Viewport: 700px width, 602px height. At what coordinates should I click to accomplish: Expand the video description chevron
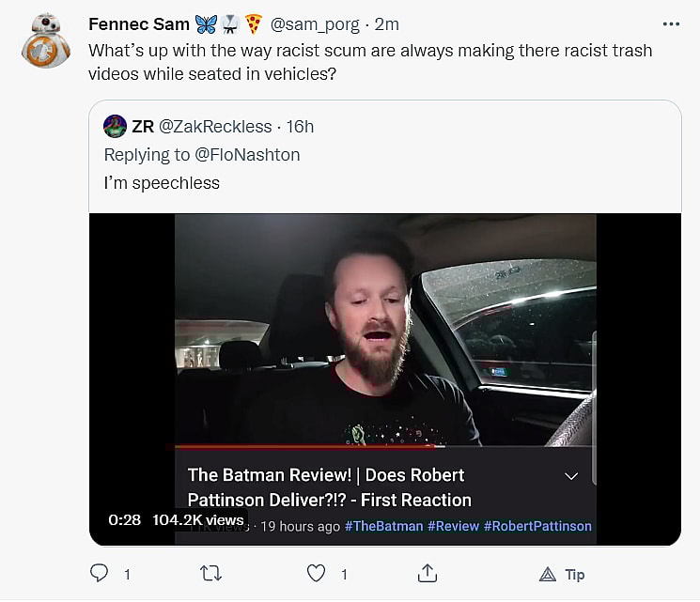tap(570, 476)
